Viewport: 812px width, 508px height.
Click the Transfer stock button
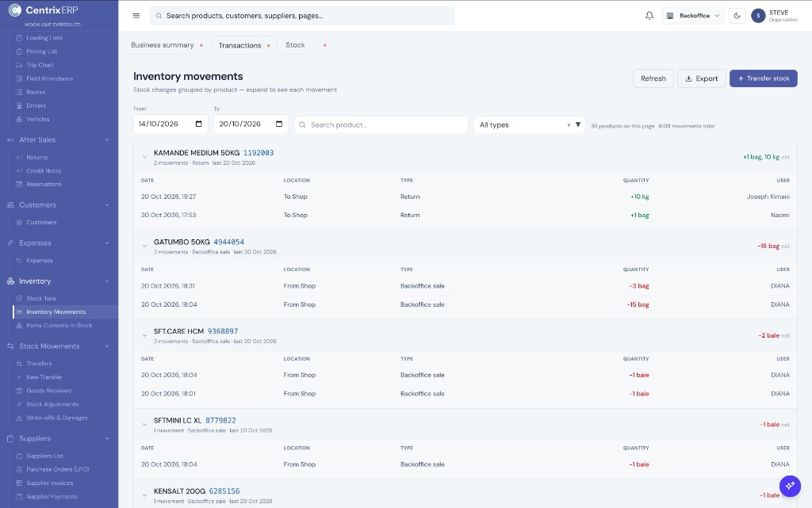pyautogui.click(x=764, y=78)
